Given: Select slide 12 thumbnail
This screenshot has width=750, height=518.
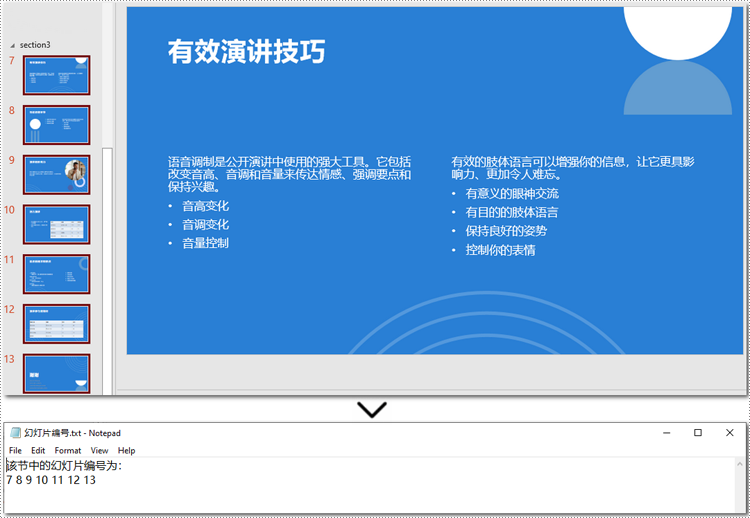Looking at the screenshot, I should point(56,324).
